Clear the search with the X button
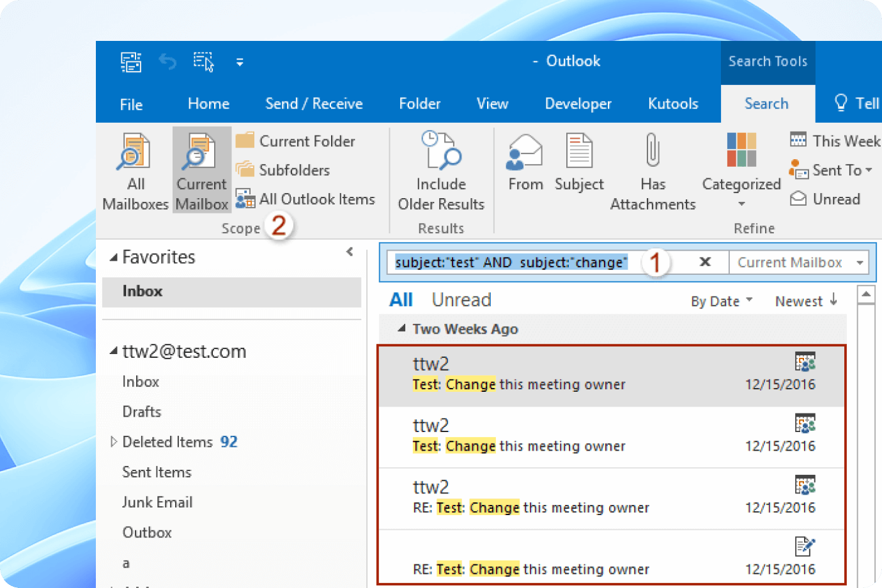The image size is (882, 588). point(705,262)
